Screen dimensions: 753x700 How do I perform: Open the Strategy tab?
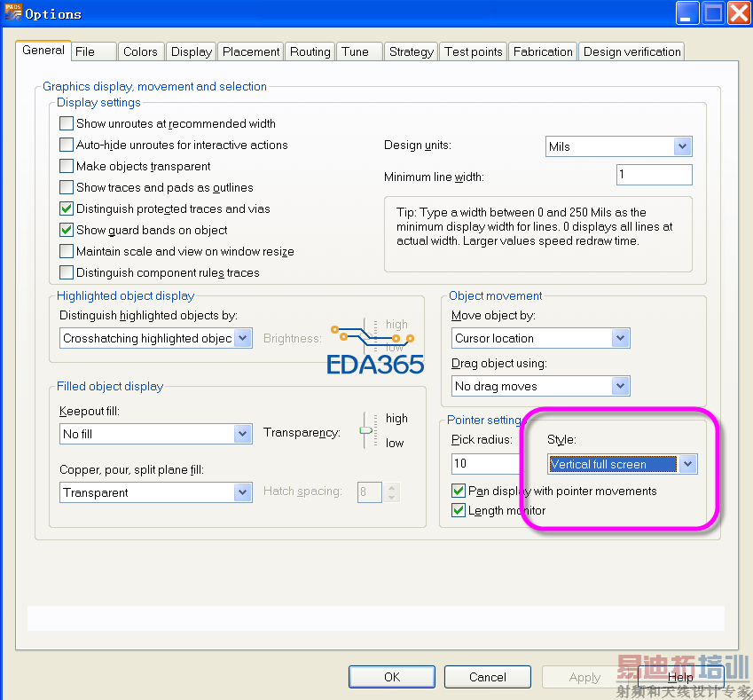[x=411, y=51]
